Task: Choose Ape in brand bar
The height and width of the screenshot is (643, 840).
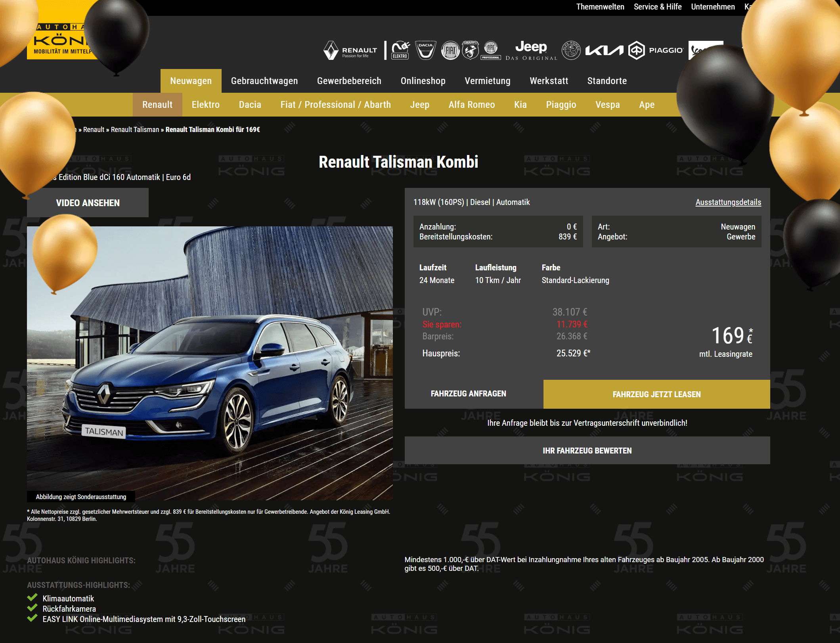Action: [647, 105]
